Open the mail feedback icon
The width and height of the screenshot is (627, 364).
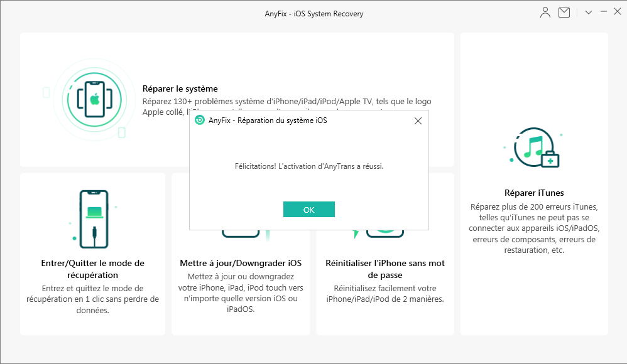click(564, 13)
